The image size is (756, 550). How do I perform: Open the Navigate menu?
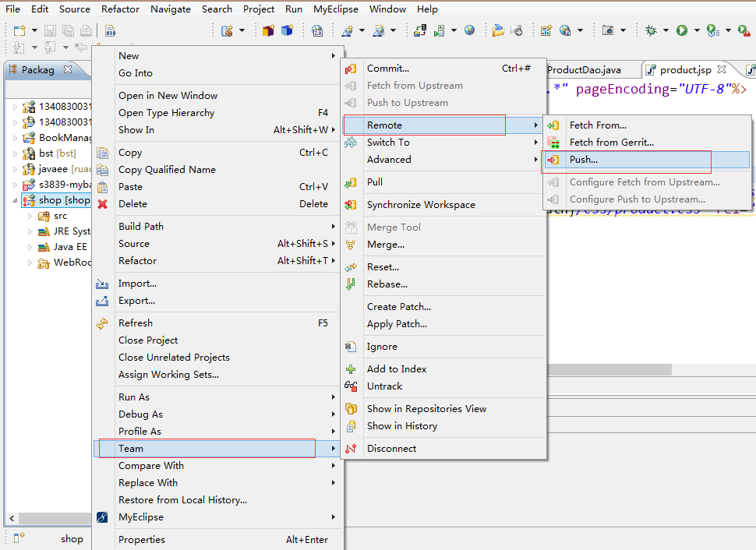pos(170,9)
